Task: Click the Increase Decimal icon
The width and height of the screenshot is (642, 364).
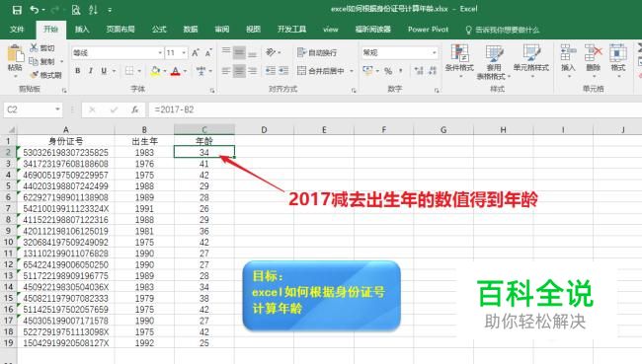Action: pyautogui.click(x=419, y=71)
